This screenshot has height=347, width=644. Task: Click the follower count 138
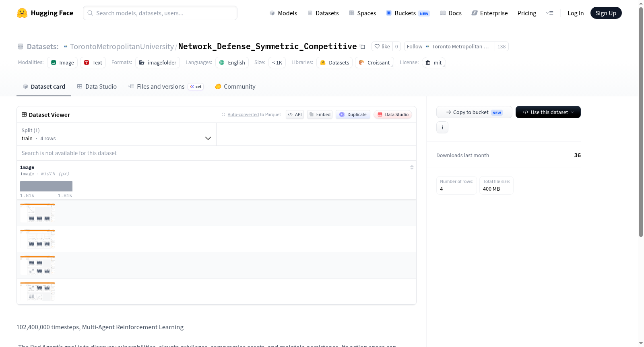point(502,46)
